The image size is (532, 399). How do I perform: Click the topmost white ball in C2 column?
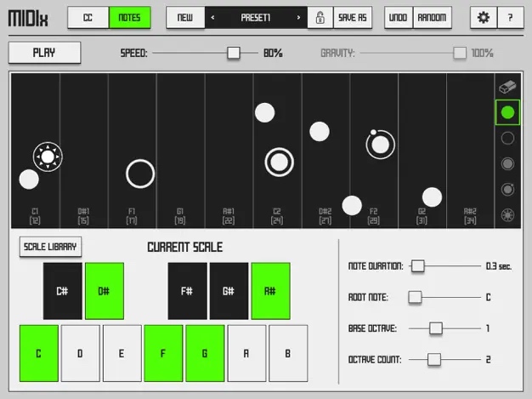coord(264,113)
